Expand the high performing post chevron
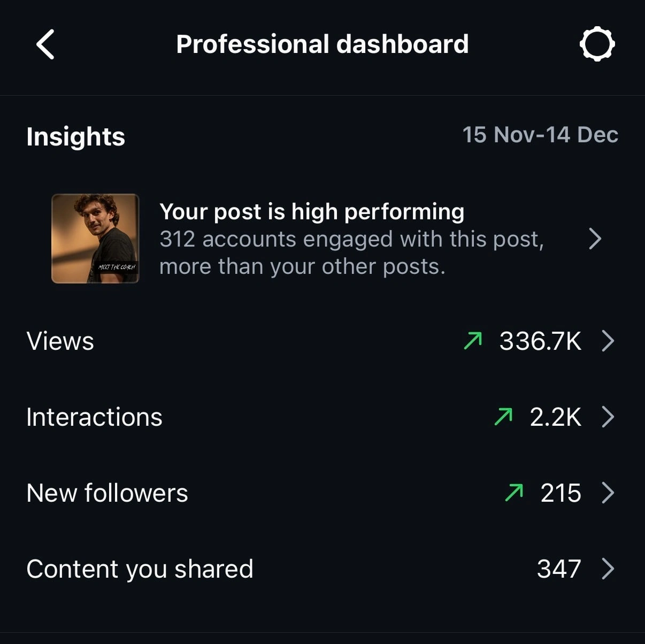 [595, 239]
